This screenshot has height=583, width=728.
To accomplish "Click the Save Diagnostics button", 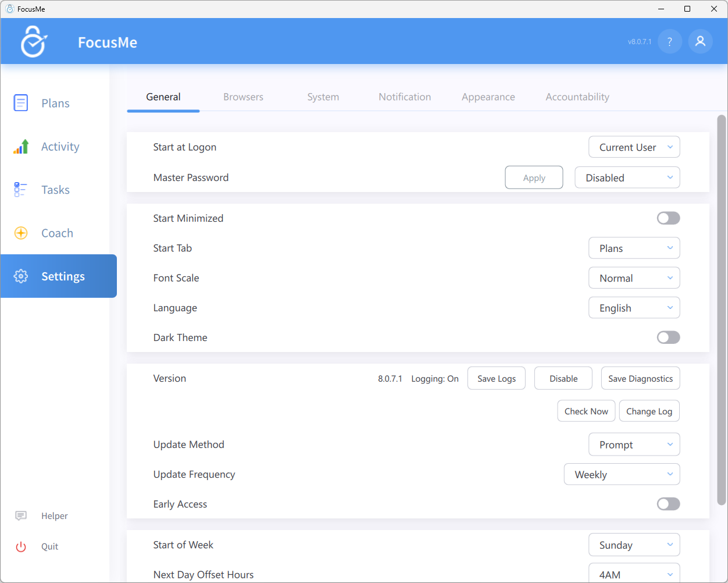I will click(640, 378).
